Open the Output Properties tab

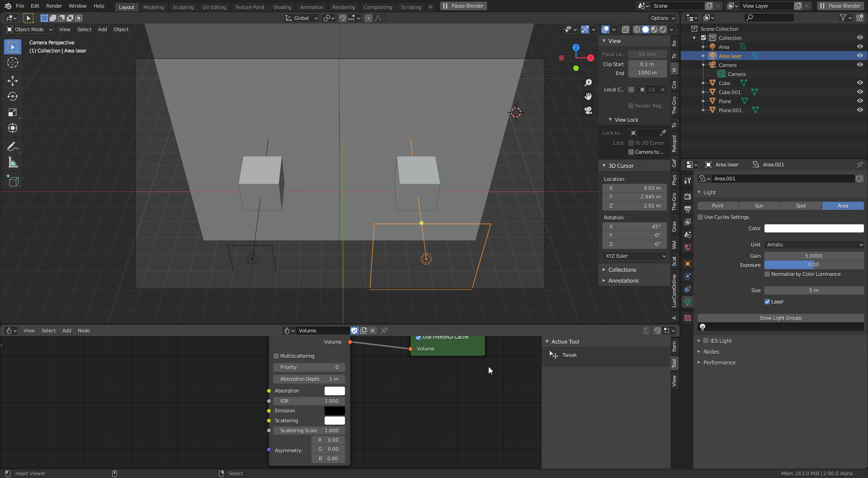click(687, 209)
